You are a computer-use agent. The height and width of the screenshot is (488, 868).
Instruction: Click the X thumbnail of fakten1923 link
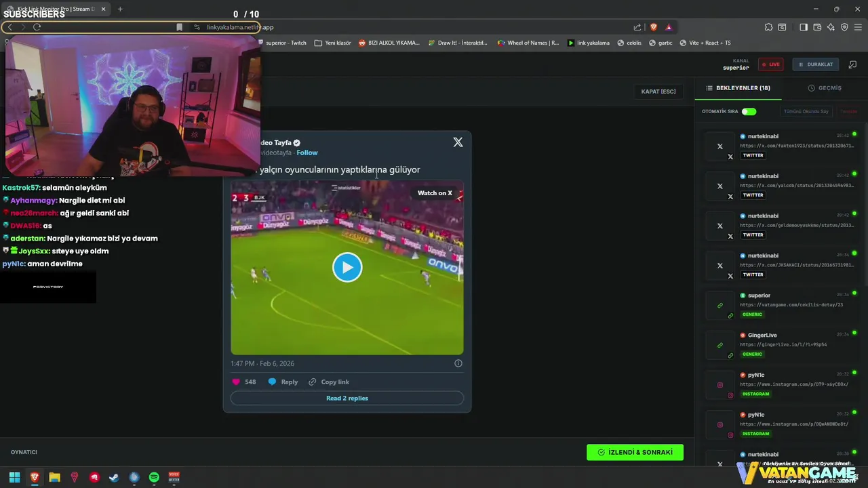[x=720, y=146]
